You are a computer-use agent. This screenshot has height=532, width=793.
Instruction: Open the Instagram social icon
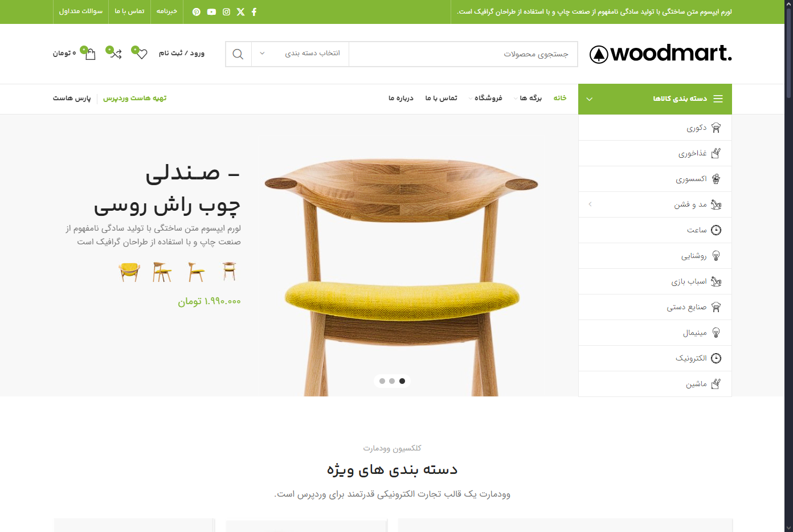pos(226,12)
